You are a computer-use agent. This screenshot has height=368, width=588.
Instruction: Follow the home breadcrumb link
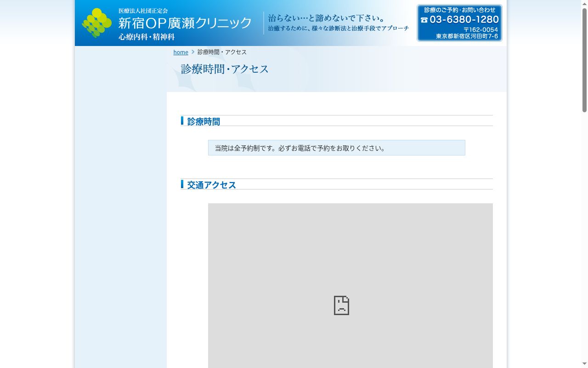click(x=181, y=52)
